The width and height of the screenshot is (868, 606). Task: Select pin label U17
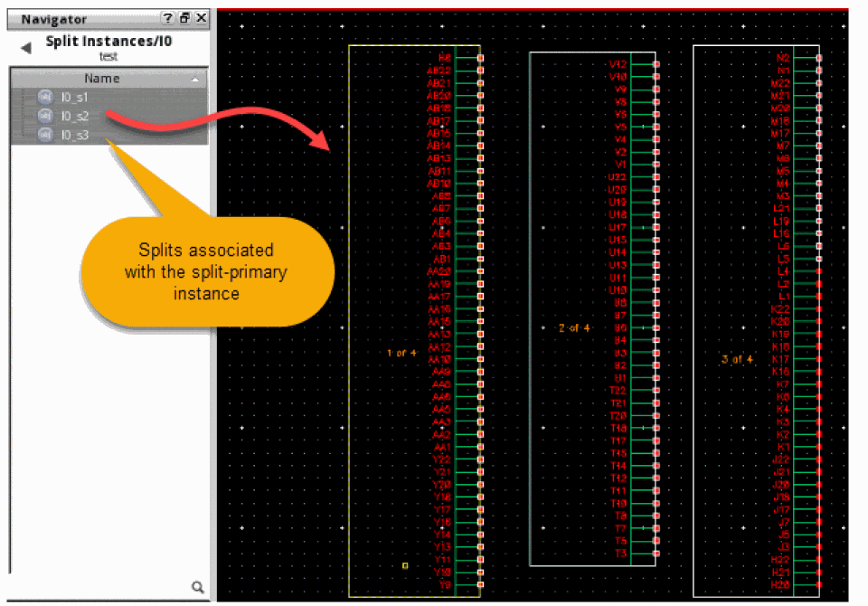618,227
